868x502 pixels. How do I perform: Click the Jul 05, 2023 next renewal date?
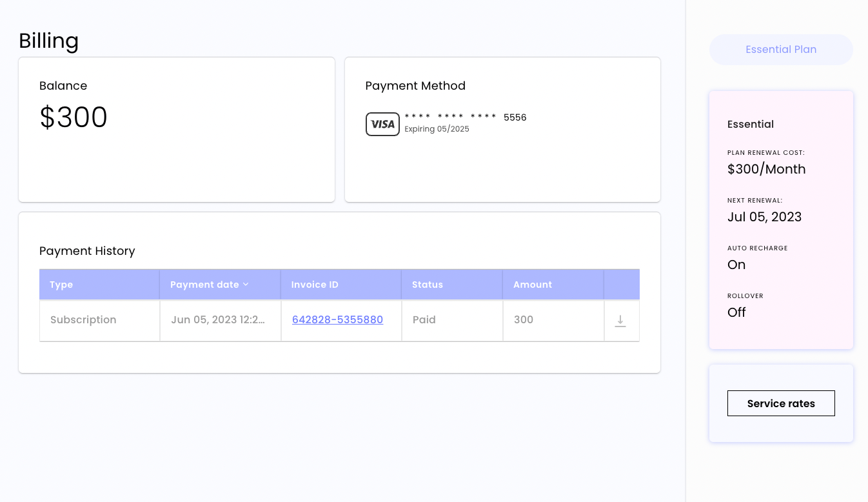coord(764,217)
